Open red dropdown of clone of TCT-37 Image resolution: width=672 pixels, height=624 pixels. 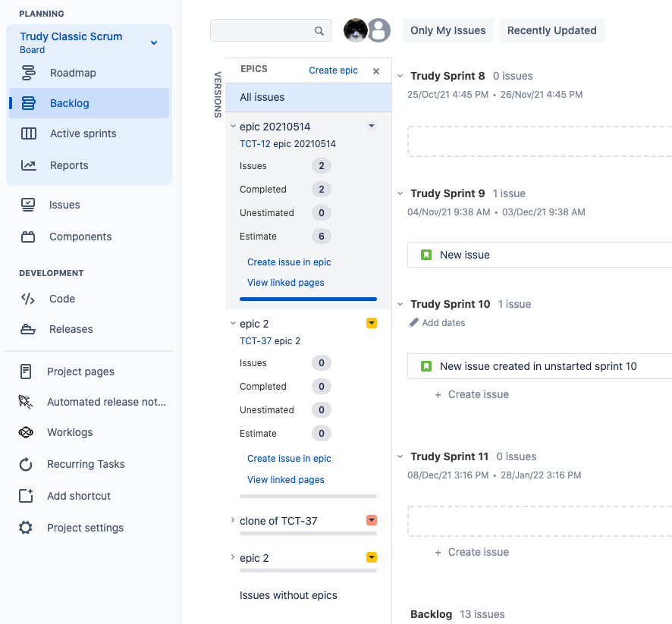click(372, 520)
